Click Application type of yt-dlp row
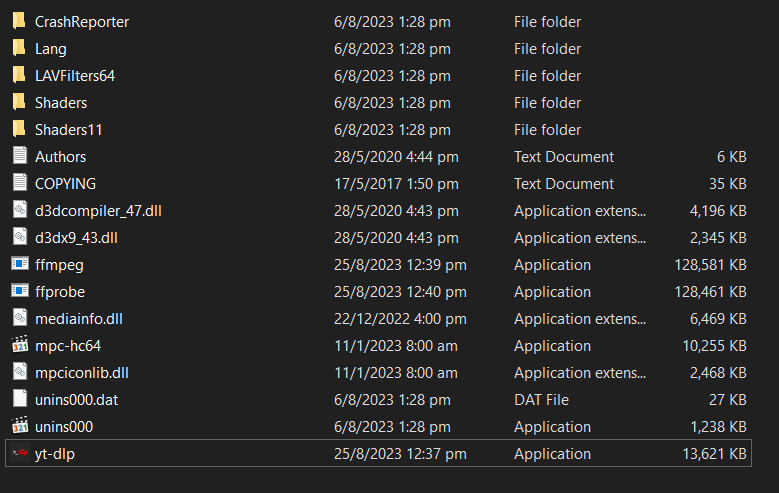779x493 pixels. 552,454
